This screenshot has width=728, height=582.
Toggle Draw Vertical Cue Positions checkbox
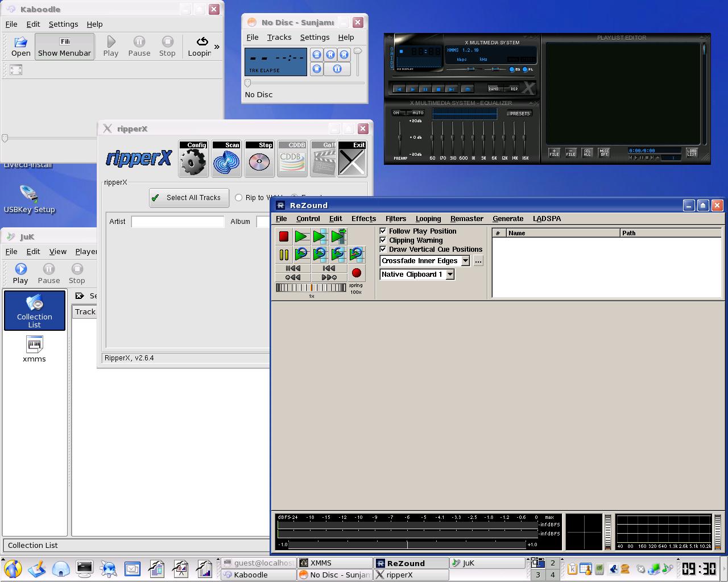[383, 249]
